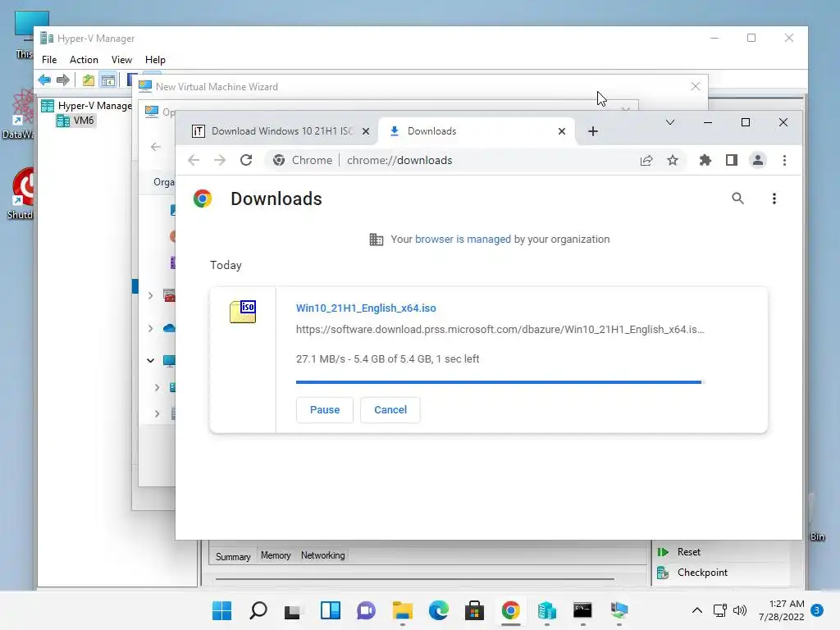Click the Checkpoint action in Hyper-V pane
This screenshot has width=840, height=630.
pos(702,572)
